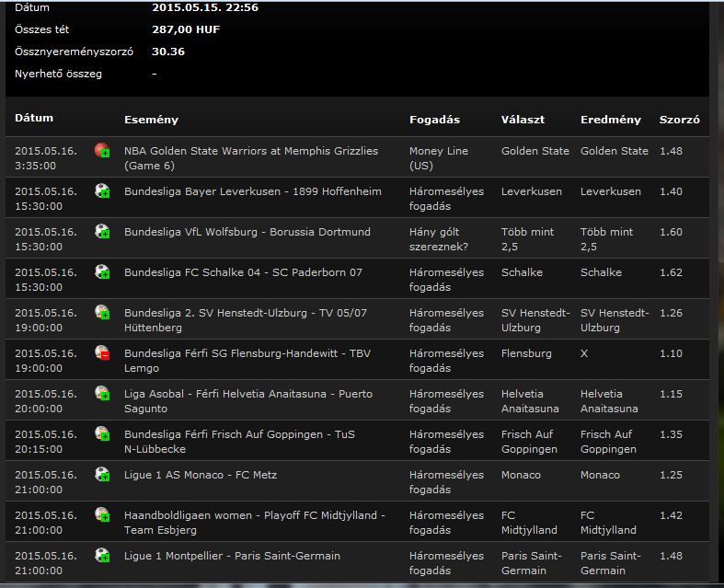Click soccer icon beside AS Monaco match
724x588 pixels.
click(102, 475)
